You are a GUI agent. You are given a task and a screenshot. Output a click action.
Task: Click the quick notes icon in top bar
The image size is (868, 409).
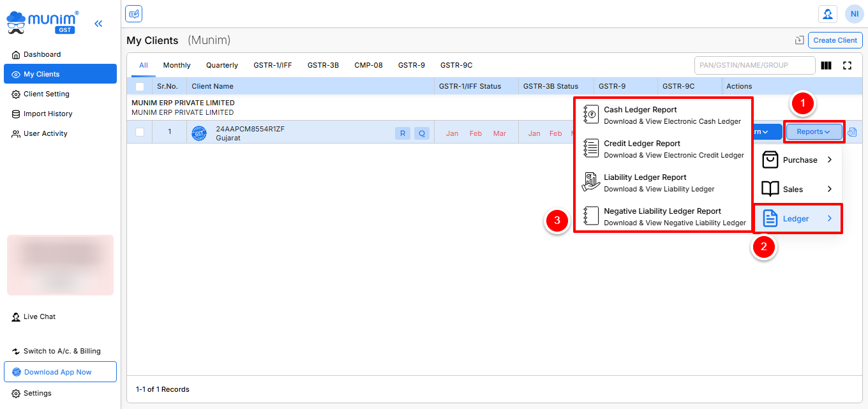point(133,13)
